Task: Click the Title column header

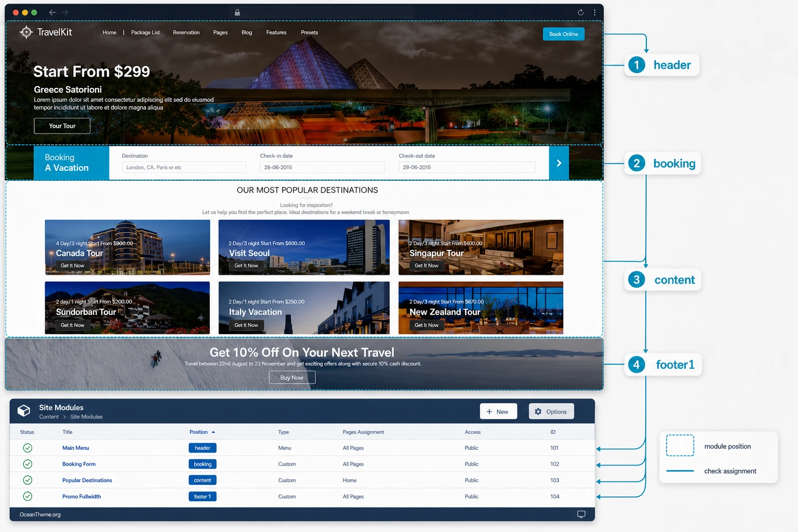Action: pos(68,432)
